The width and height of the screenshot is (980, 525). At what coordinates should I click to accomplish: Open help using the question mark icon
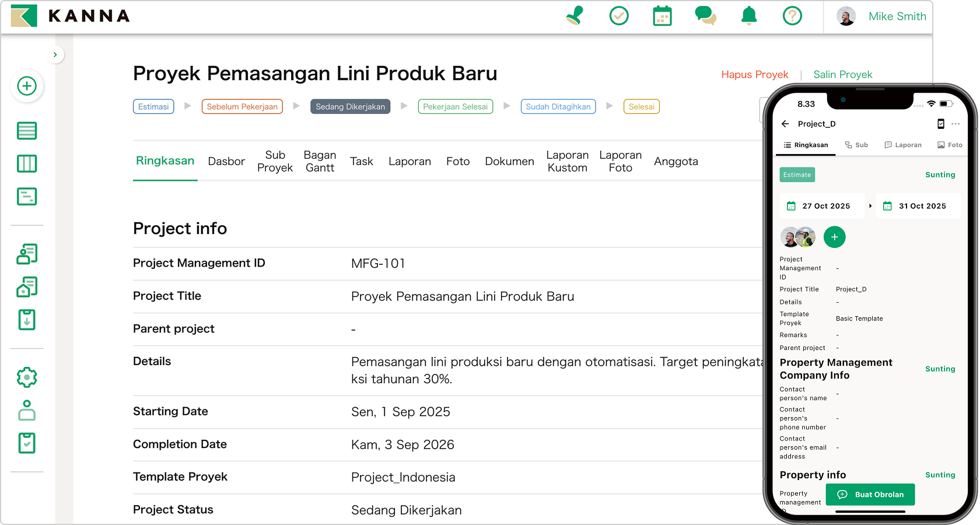[792, 16]
